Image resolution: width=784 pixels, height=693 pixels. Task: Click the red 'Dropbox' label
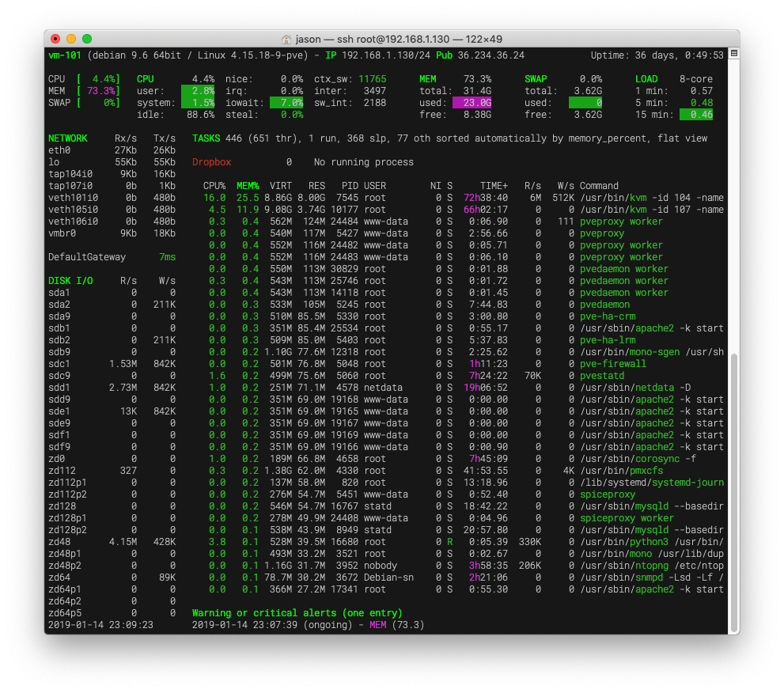[211, 162]
